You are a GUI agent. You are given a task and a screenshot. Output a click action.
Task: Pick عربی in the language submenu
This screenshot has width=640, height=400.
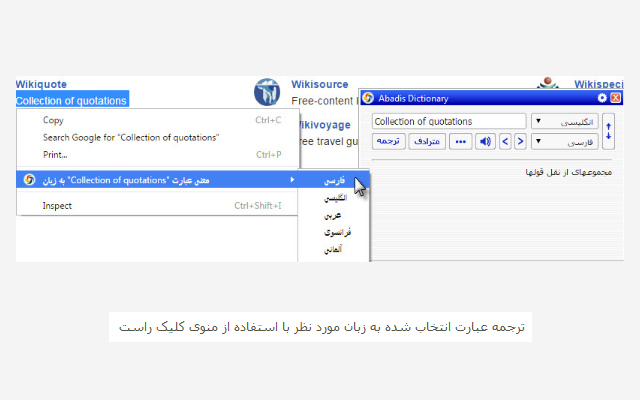click(x=334, y=215)
